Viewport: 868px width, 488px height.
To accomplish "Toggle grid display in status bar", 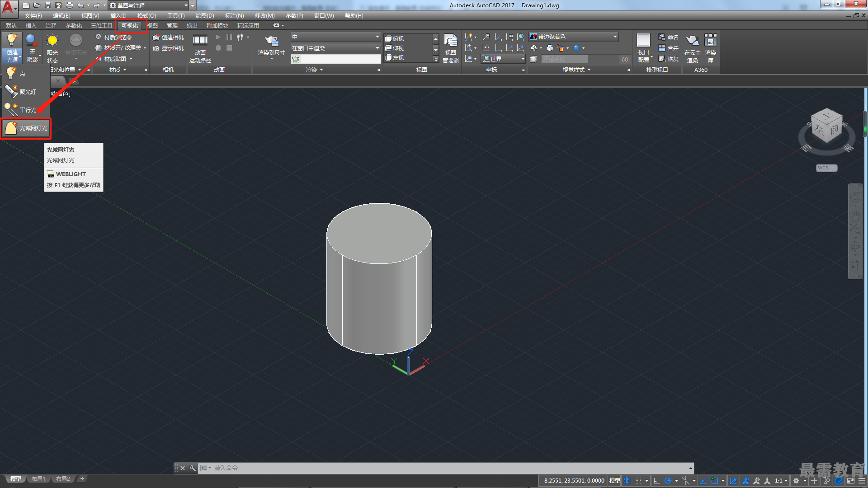I will 627,481.
